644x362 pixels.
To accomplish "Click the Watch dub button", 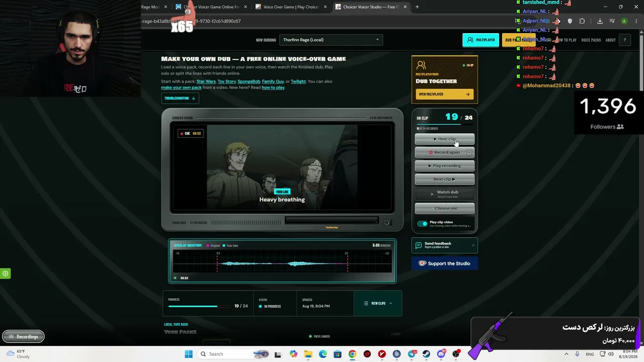I will click(444, 194).
